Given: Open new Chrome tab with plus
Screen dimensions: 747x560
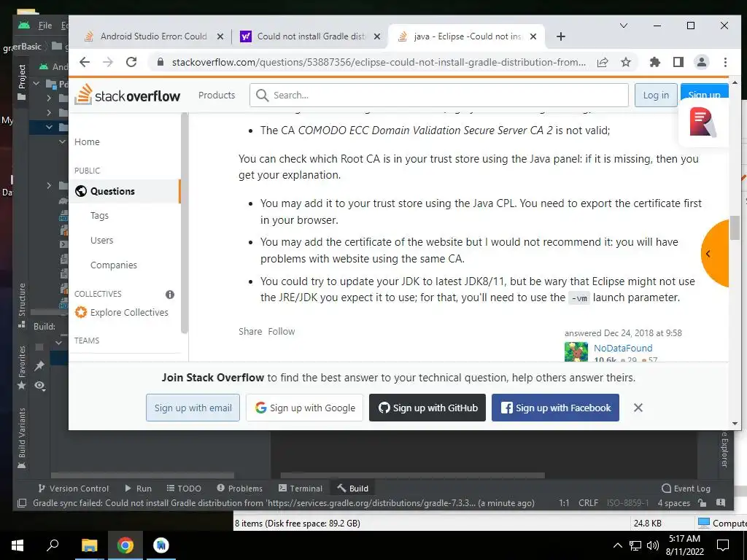Looking at the screenshot, I should (561, 36).
